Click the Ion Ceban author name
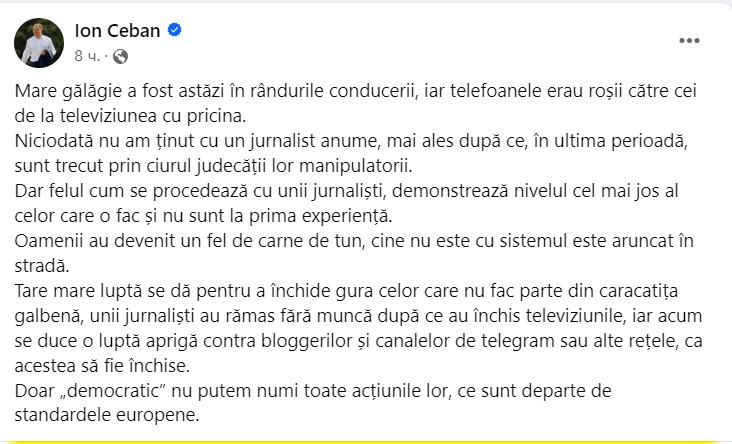The width and height of the screenshot is (732, 444). [x=119, y=30]
